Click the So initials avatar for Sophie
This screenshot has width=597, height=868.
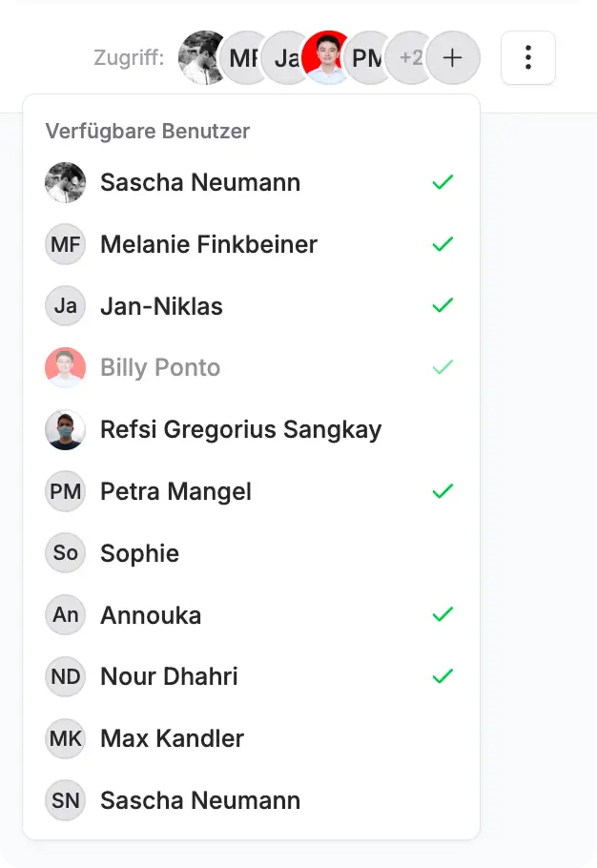pos(64,552)
